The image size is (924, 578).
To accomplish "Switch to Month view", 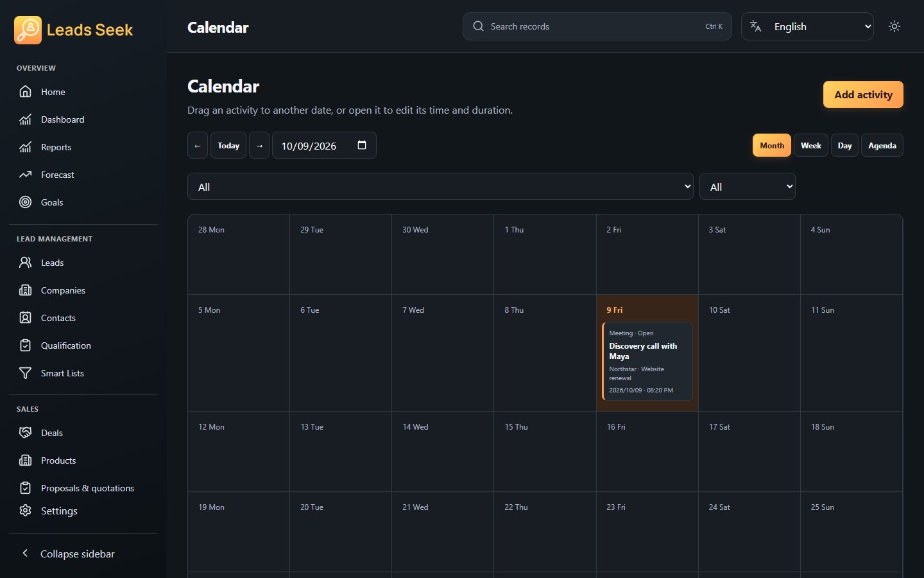I will pyautogui.click(x=772, y=145).
